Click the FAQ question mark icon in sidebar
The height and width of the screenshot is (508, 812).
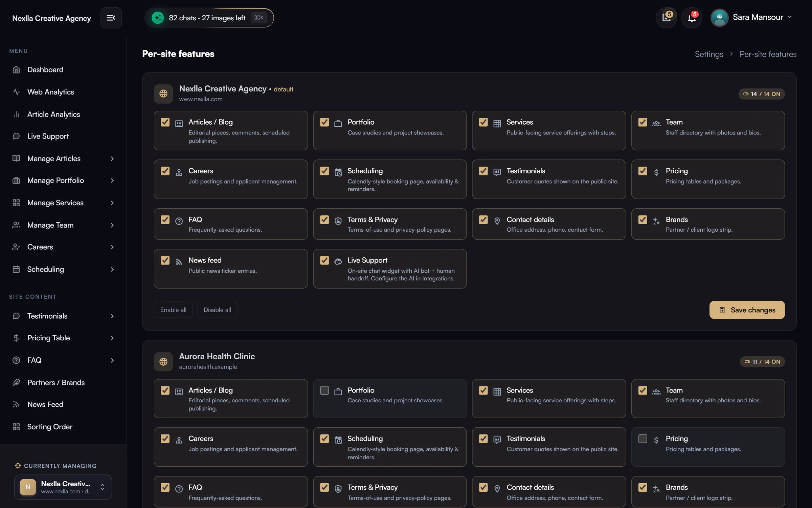tap(16, 360)
